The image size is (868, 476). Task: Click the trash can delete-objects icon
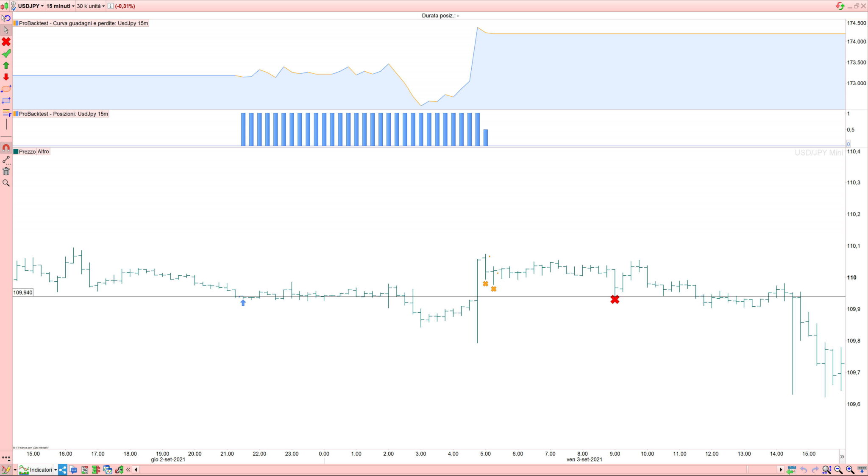(6, 171)
